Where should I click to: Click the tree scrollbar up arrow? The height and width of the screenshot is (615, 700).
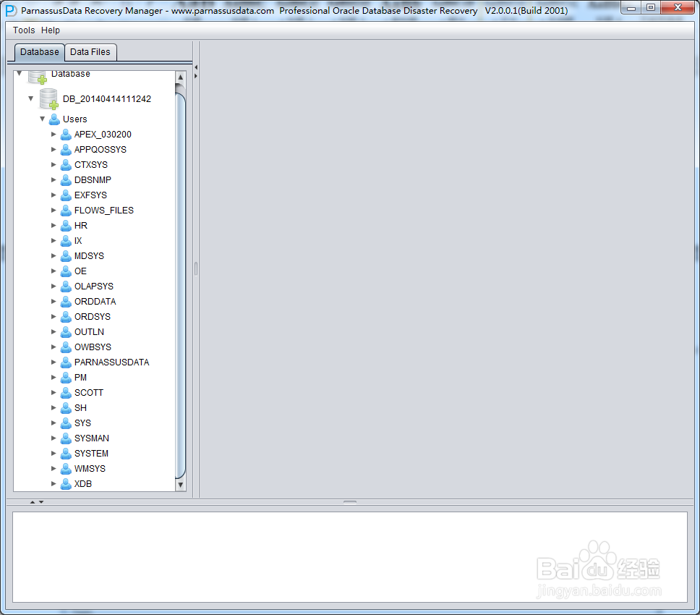click(x=180, y=77)
